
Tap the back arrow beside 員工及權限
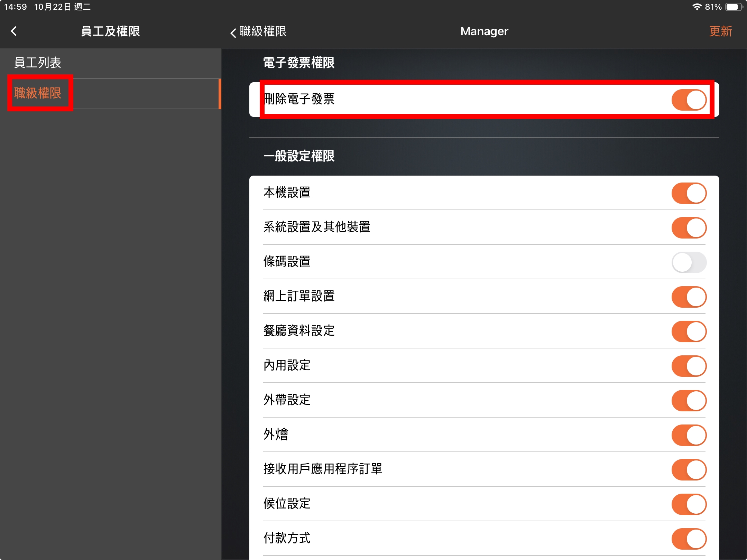point(14,31)
